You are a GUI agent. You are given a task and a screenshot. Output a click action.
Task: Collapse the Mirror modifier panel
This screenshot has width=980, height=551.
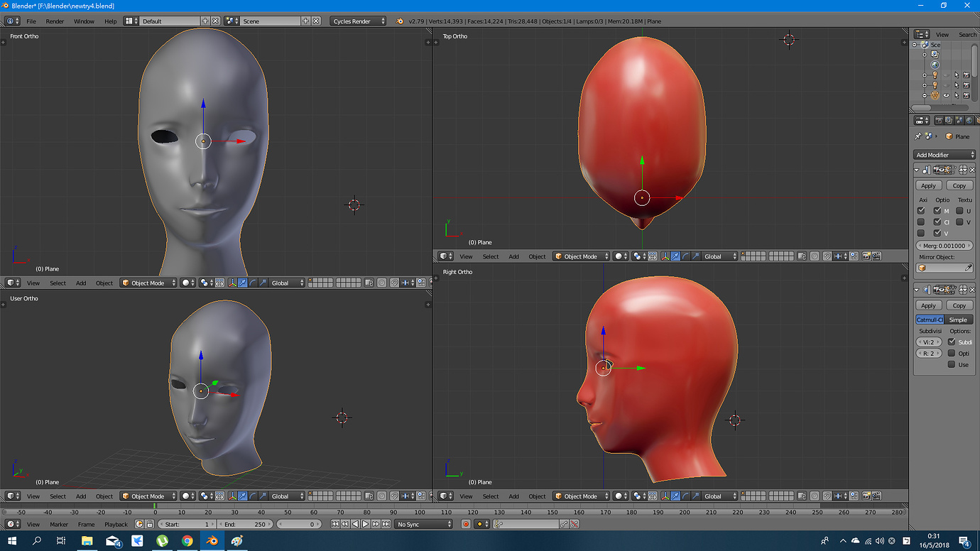[x=917, y=170]
